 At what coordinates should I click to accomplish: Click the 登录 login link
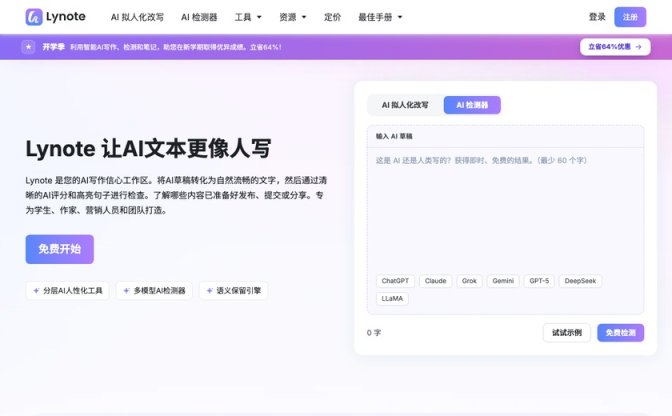click(x=597, y=17)
